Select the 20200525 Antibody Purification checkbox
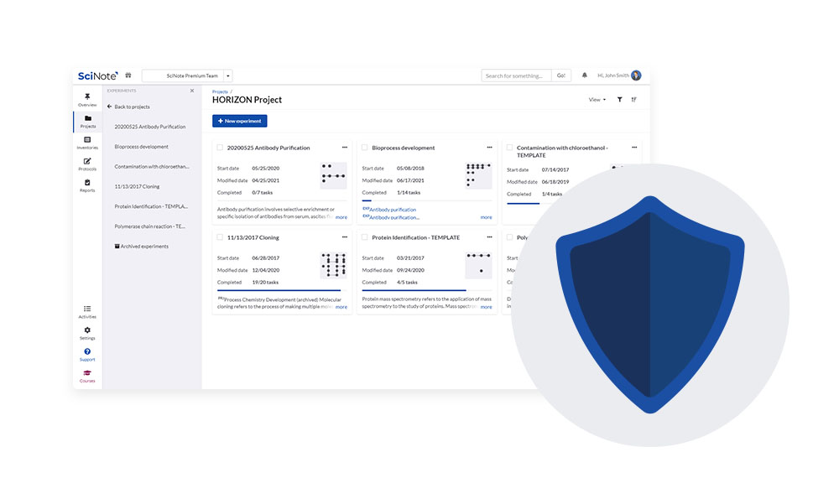 220,148
